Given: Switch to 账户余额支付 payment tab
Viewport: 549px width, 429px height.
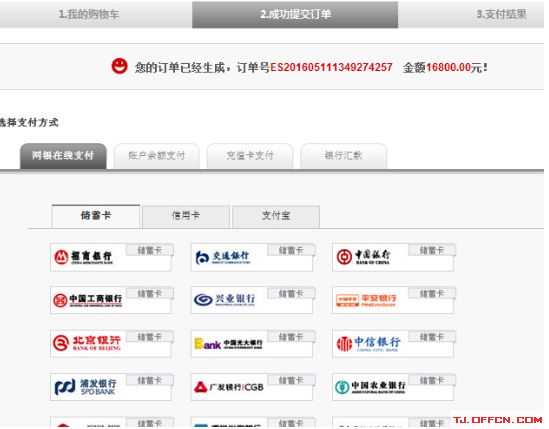Looking at the screenshot, I should click(157, 156).
